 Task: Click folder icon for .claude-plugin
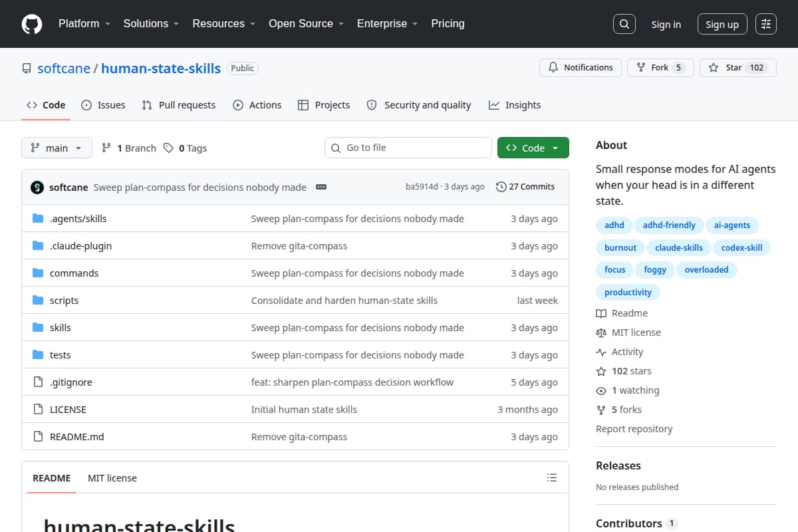point(38,246)
